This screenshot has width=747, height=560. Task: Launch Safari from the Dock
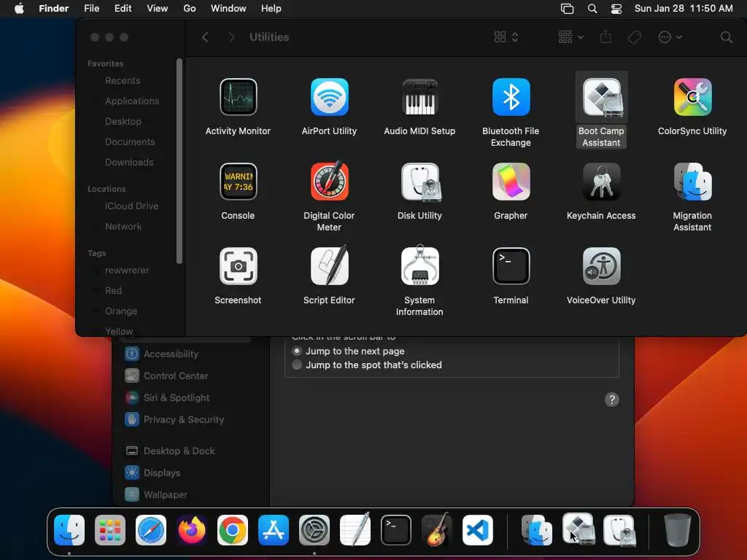point(151,530)
